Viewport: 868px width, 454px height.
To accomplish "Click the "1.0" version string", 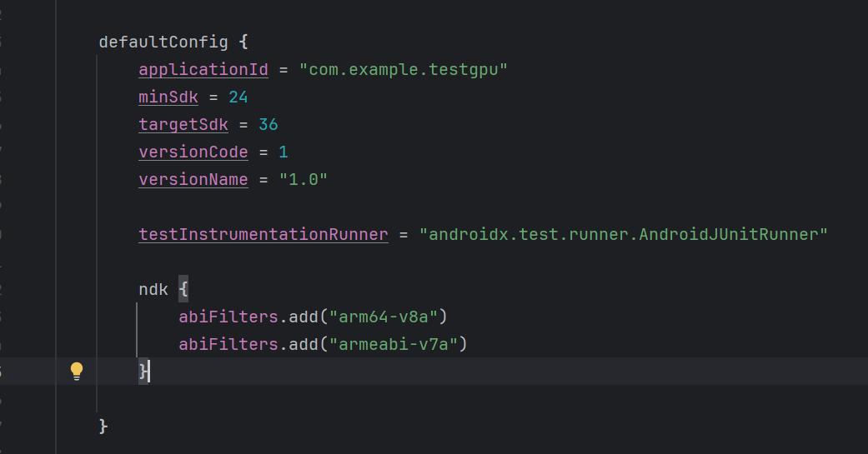I will pyautogui.click(x=304, y=180).
